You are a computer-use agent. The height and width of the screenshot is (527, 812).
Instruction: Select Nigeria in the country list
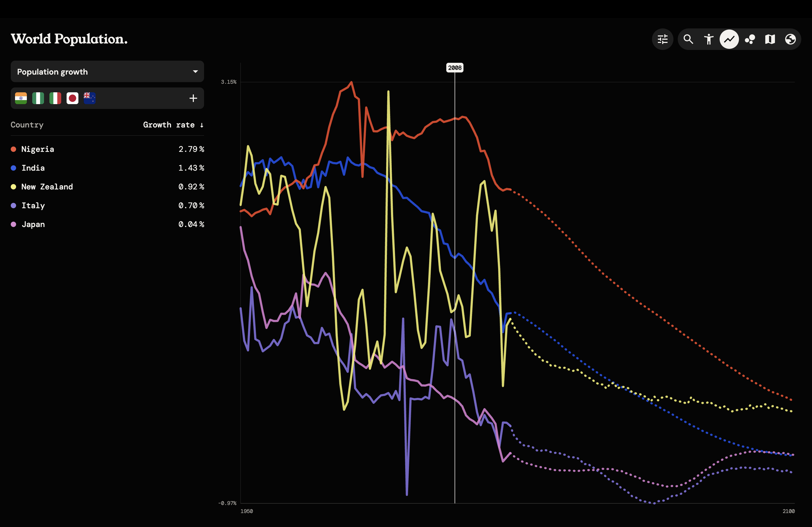[107, 149]
